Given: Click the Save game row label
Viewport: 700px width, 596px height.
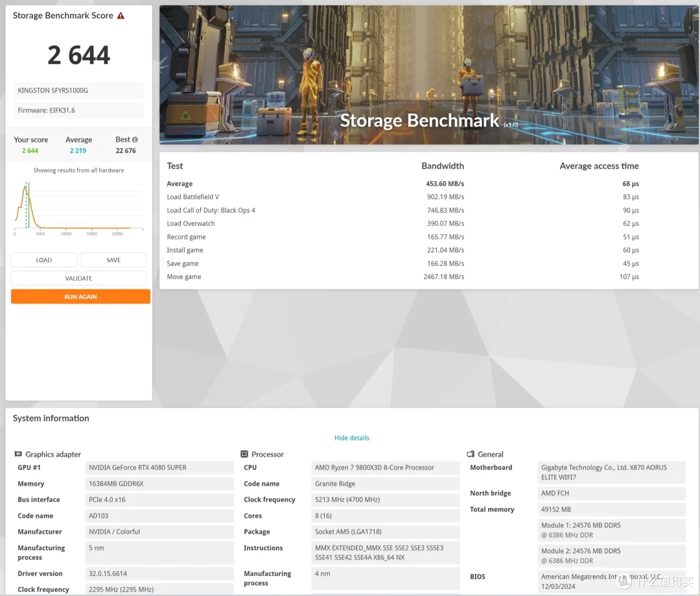Looking at the screenshot, I should [x=183, y=263].
